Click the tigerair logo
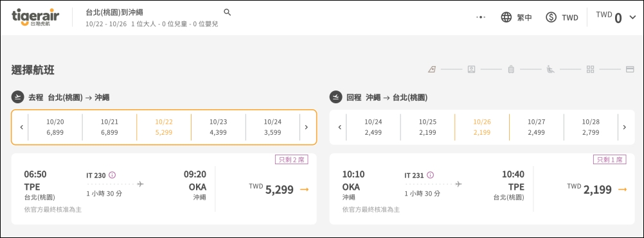 point(35,17)
